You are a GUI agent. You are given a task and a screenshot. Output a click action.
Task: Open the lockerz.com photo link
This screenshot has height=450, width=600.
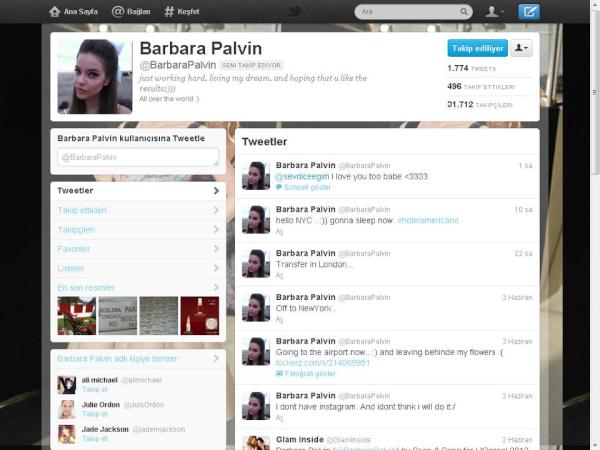click(323, 363)
